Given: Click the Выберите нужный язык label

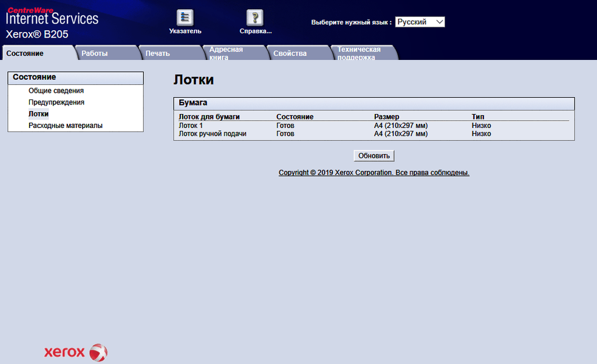Looking at the screenshot, I should (x=352, y=22).
